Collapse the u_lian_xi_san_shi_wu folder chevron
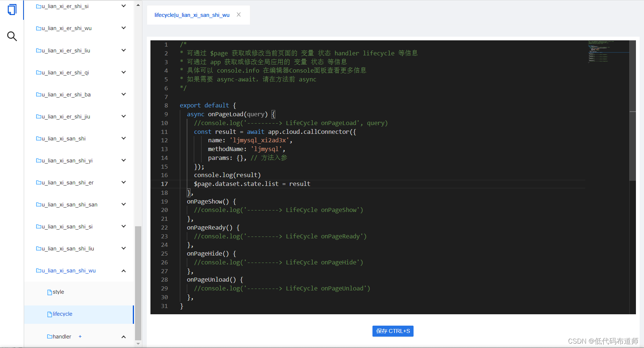This screenshot has width=644, height=348. pos(124,271)
